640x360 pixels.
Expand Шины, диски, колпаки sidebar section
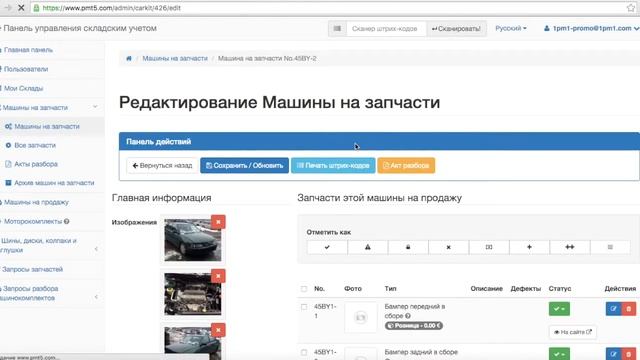[x=96, y=249]
